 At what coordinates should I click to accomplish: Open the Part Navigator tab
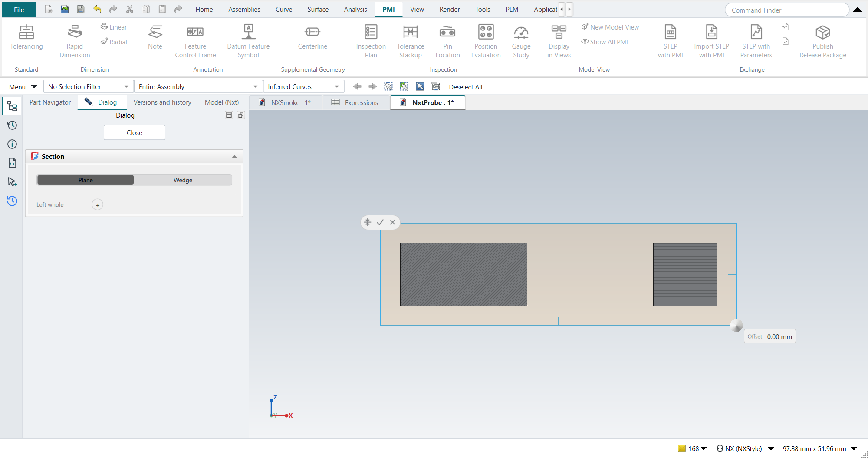tap(50, 102)
